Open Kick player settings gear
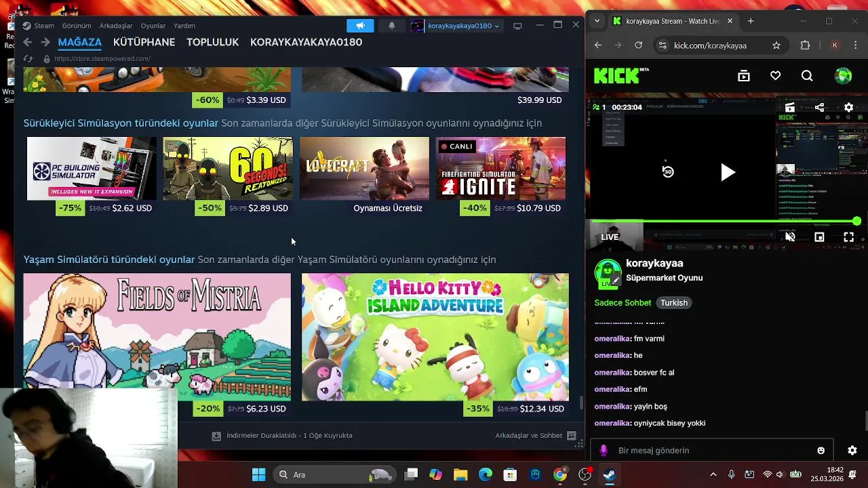 (x=848, y=107)
